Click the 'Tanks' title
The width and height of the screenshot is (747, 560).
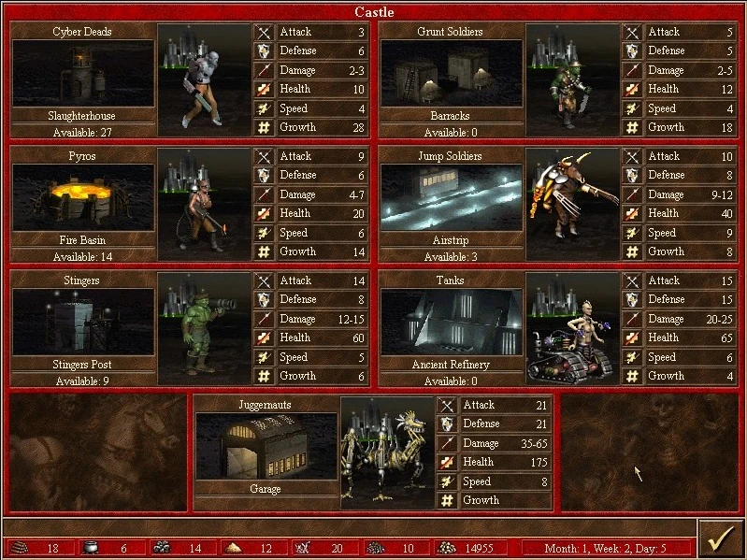click(x=451, y=280)
